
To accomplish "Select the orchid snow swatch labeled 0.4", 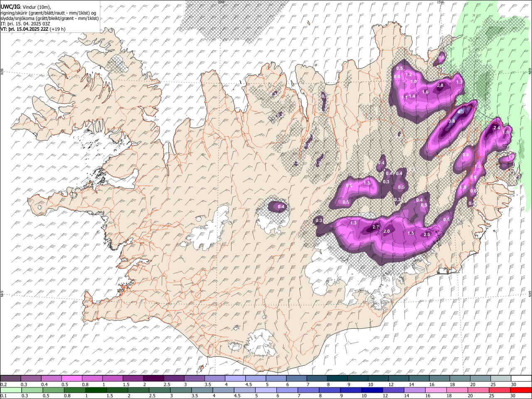I will coord(52,378).
